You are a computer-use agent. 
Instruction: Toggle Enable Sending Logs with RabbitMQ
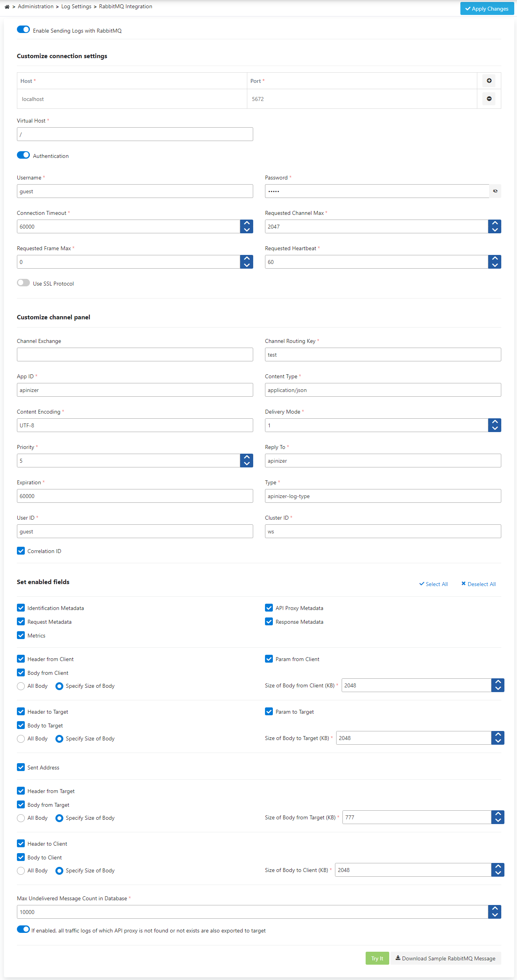point(23,29)
